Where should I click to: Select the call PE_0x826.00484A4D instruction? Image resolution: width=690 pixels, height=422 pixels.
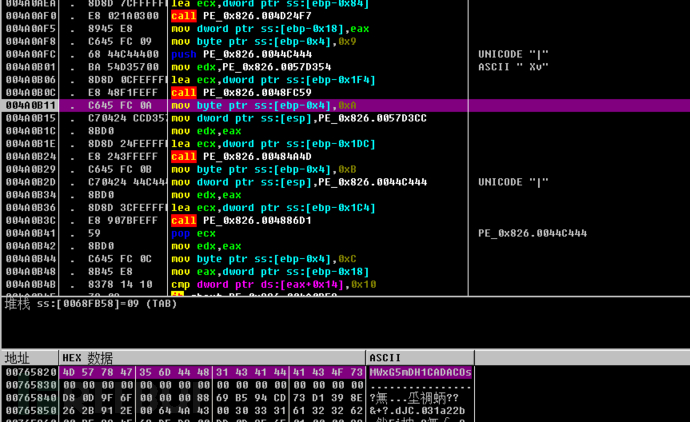click(241, 157)
